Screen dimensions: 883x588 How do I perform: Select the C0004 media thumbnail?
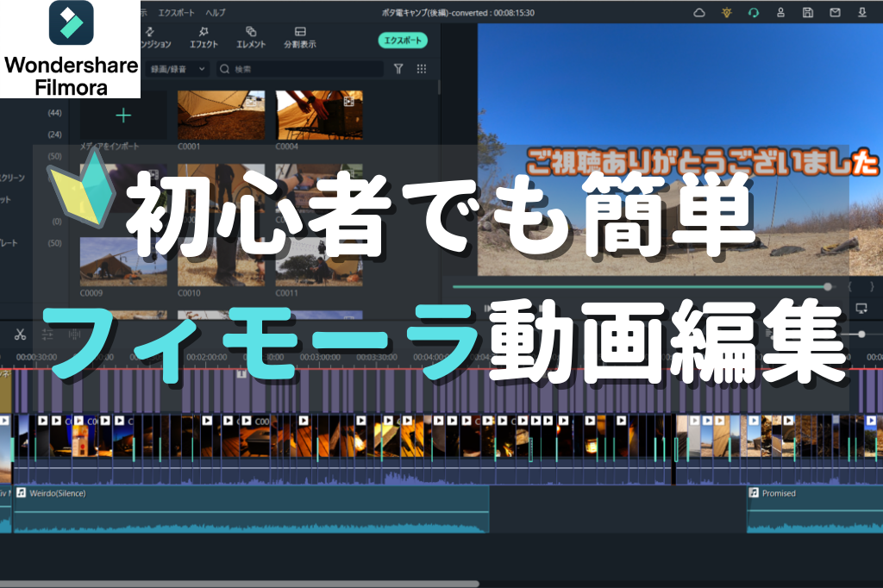[x=319, y=115]
